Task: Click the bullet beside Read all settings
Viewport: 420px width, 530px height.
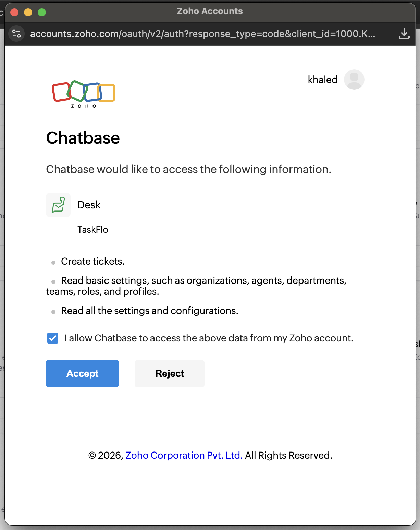Action: tap(53, 312)
